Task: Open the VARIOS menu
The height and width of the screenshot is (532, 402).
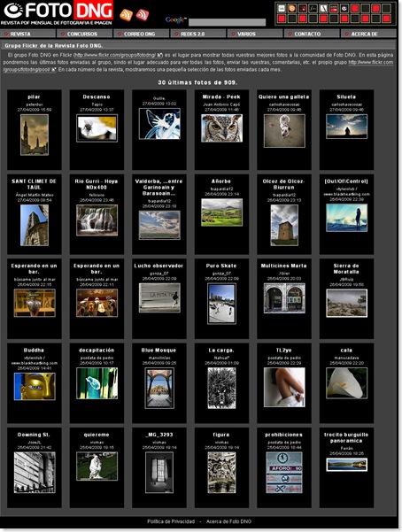Action: [x=255, y=34]
